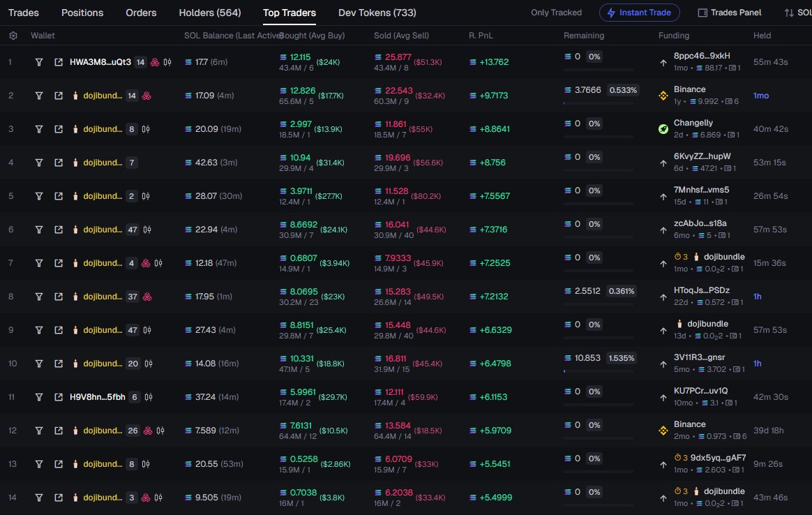This screenshot has width=812, height=515.
Task: Filter trades for row 2 wallet
Action: [39, 96]
